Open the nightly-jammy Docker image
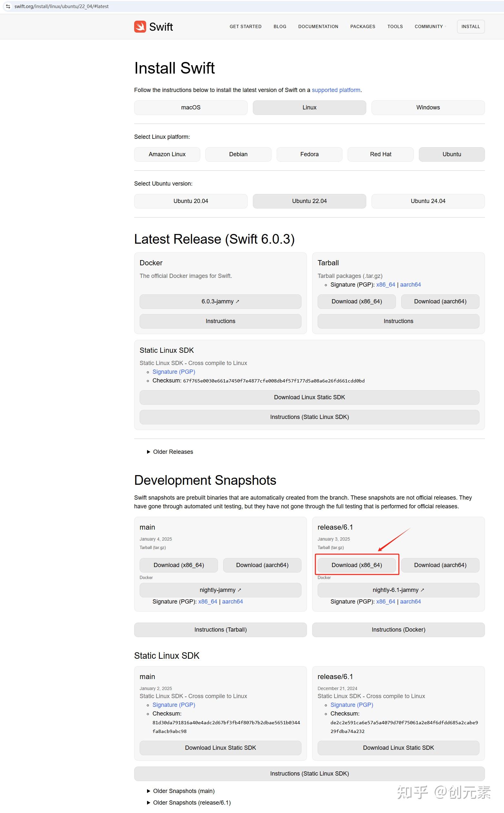 point(220,590)
